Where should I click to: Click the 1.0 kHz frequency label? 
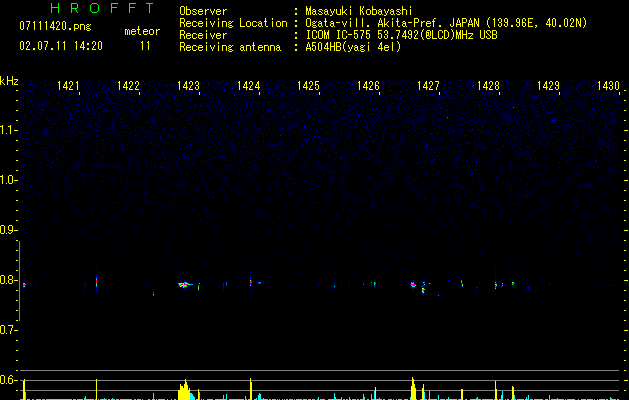tap(8, 180)
